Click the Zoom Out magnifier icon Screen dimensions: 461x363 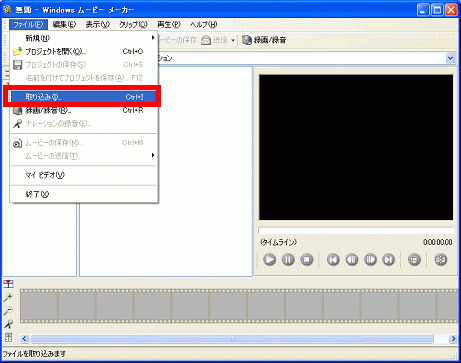coord(8,311)
